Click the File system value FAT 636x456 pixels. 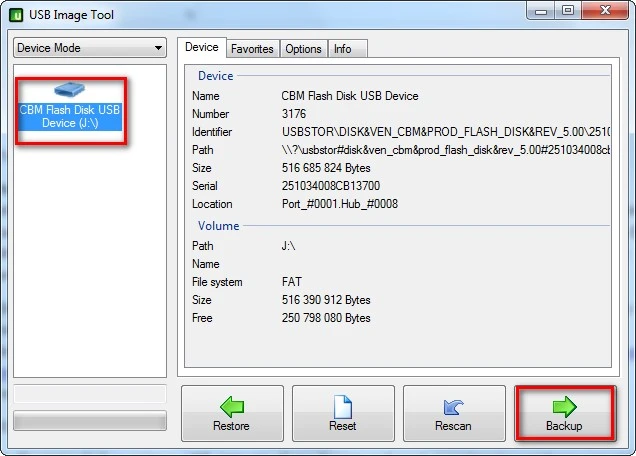tap(292, 282)
